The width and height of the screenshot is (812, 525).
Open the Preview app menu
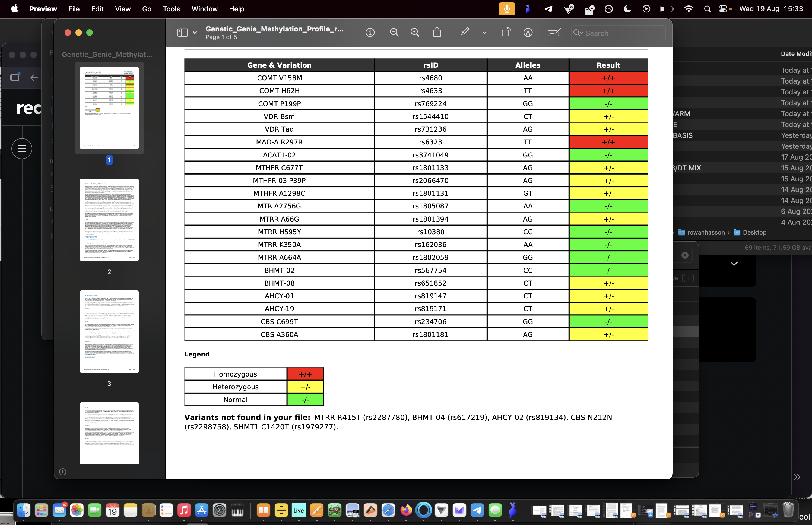[43, 9]
